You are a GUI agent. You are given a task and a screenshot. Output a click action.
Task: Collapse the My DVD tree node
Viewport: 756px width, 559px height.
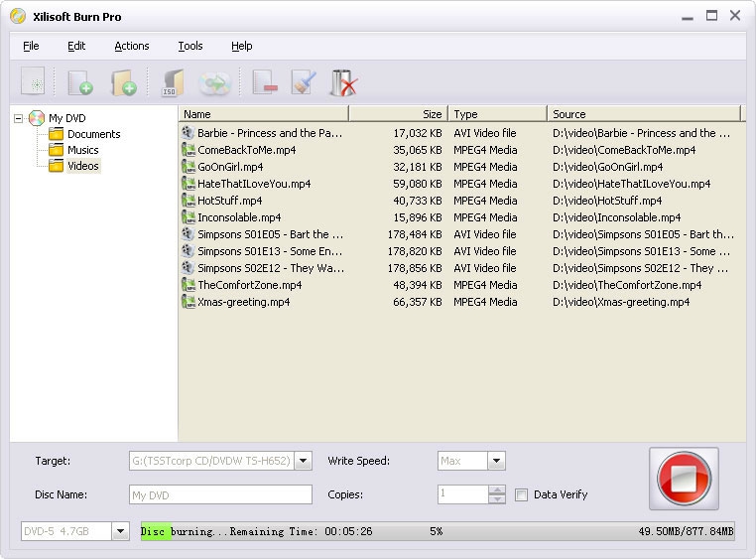18,118
